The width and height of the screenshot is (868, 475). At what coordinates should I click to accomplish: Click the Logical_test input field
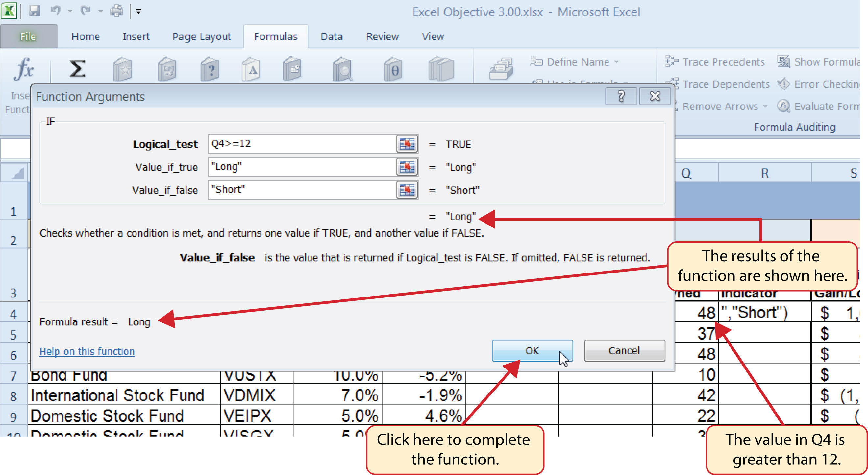point(299,145)
